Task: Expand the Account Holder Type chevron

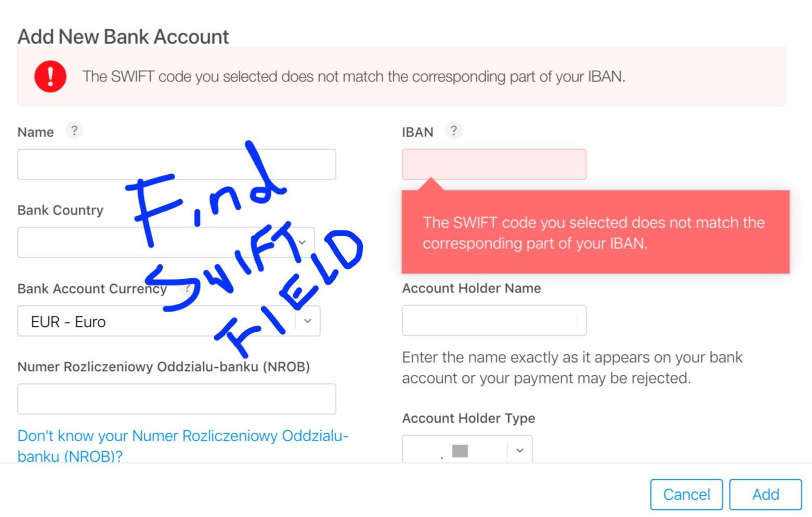Action: (520, 450)
